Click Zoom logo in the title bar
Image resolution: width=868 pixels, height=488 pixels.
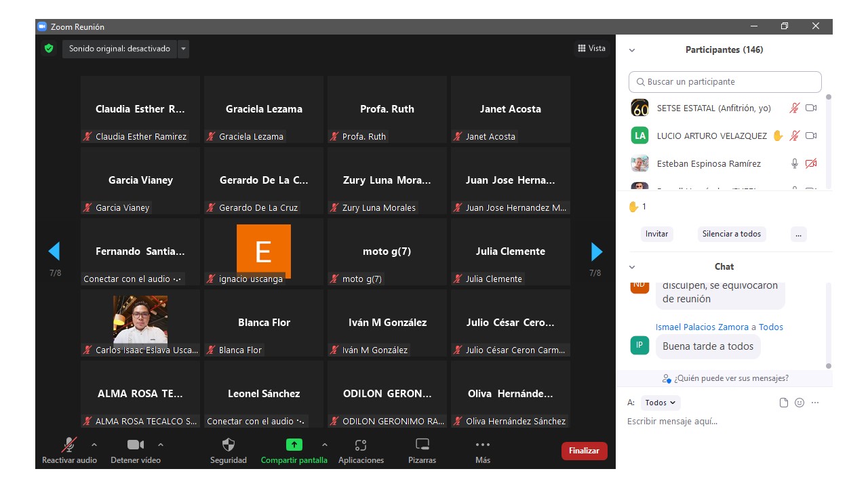pyautogui.click(x=42, y=26)
